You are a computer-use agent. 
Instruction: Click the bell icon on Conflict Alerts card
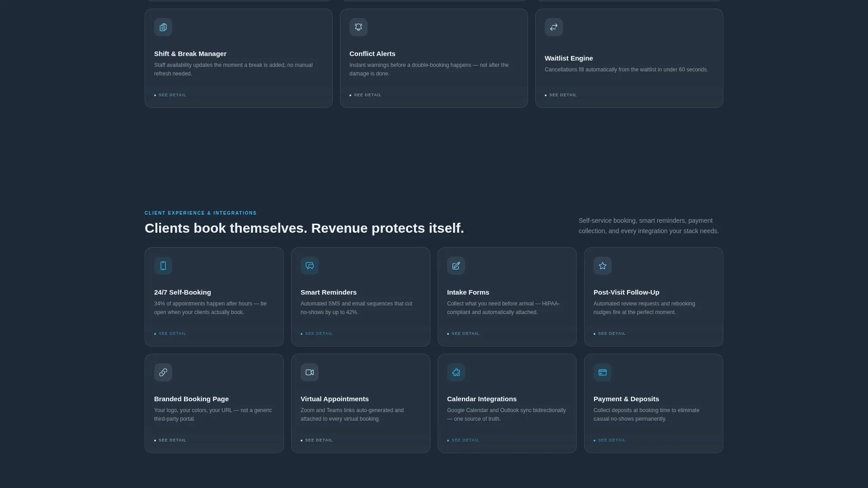pos(359,27)
